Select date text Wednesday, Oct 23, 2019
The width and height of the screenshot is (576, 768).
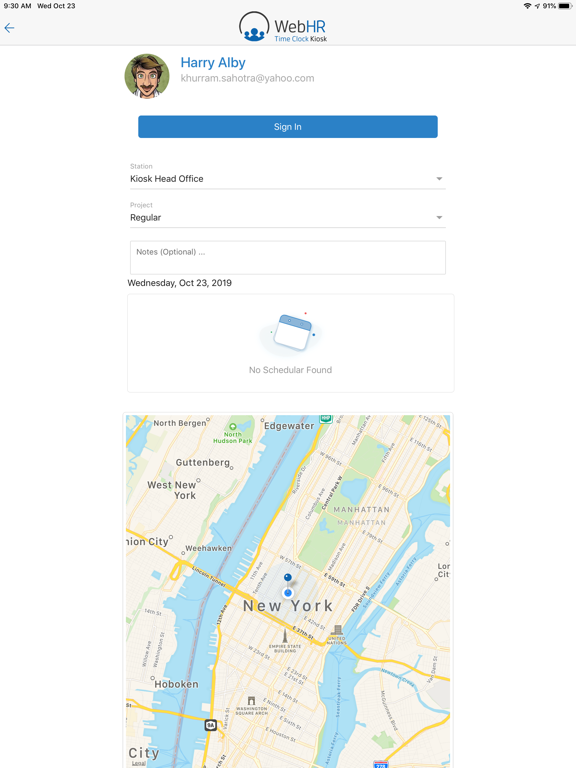[180, 283]
